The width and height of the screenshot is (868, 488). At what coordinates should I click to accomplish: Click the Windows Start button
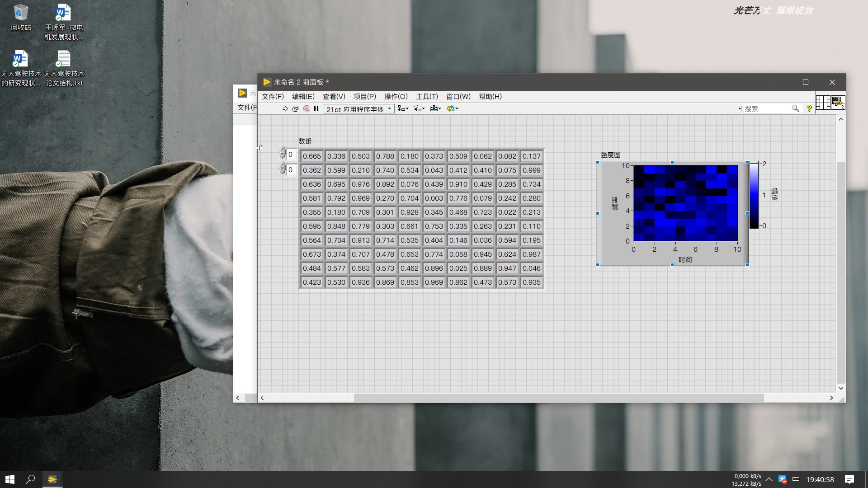10,479
